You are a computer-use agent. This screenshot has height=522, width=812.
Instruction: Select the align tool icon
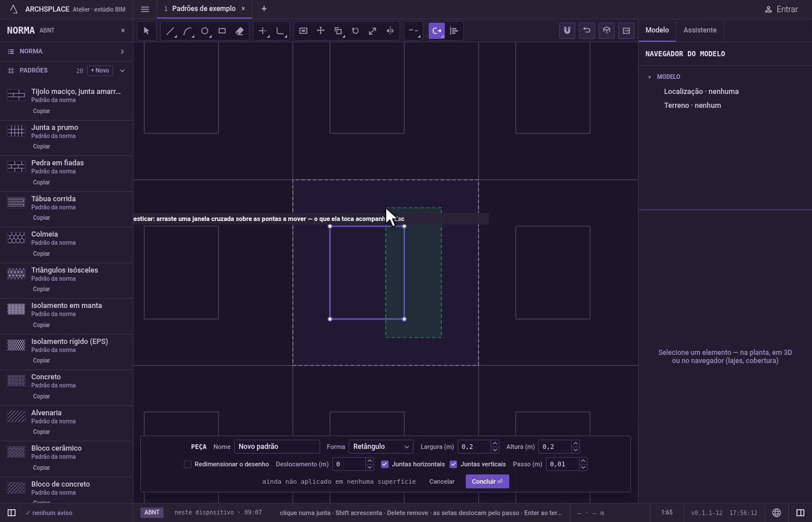454,31
